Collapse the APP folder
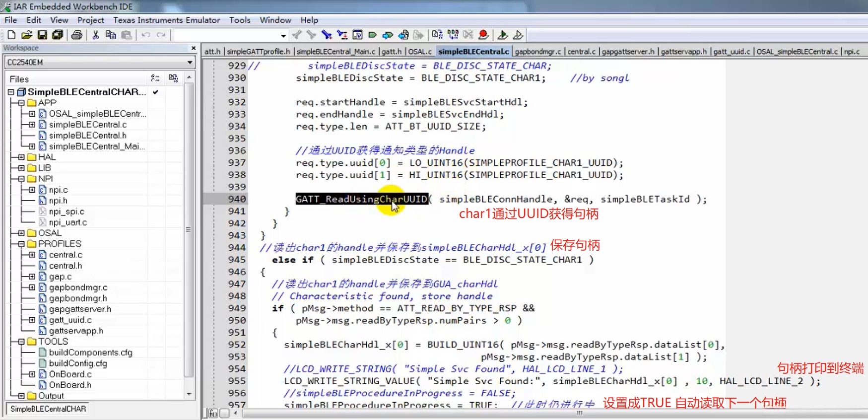Screen dimensions: 868x420 [x=21, y=103]
